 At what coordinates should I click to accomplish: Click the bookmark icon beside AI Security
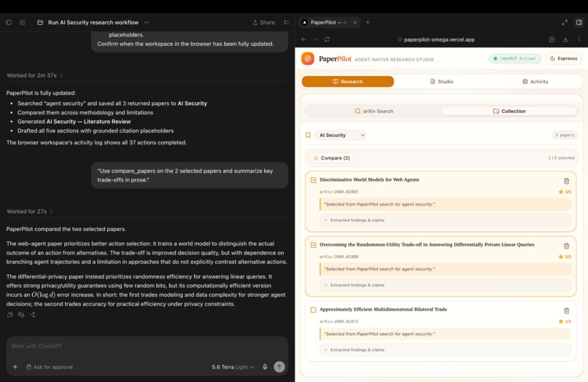tap(308, 135)
